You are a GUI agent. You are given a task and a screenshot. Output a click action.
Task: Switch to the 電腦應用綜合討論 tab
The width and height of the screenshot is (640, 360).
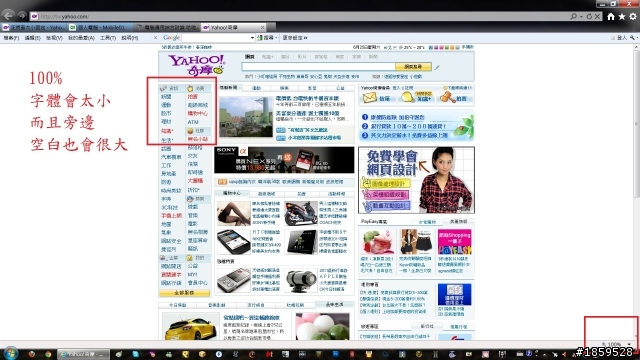167,27
